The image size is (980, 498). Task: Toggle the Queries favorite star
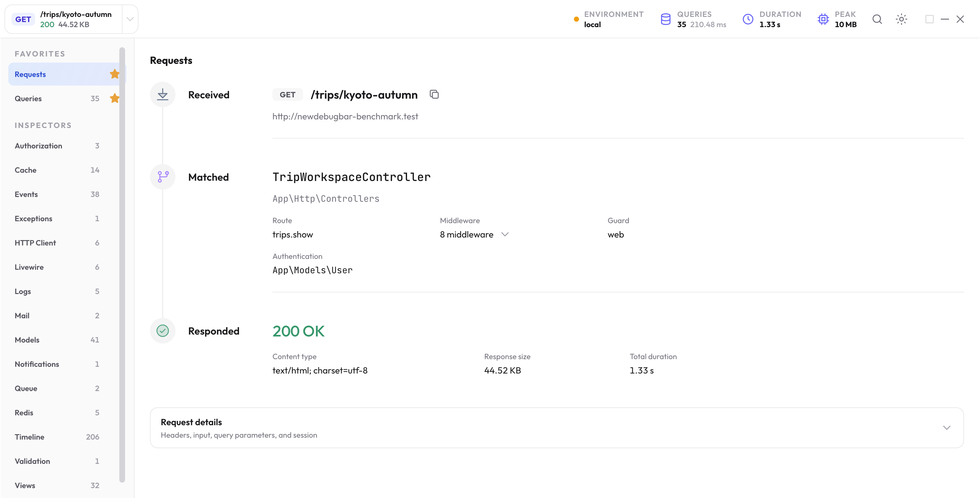click(x=115, y=98)
